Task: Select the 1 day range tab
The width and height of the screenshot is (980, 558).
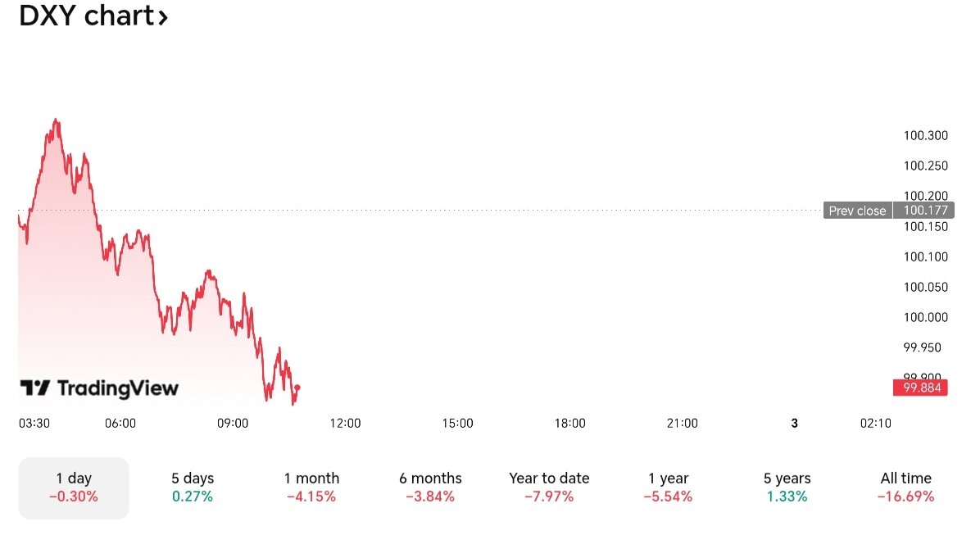Action: (74, 487)
